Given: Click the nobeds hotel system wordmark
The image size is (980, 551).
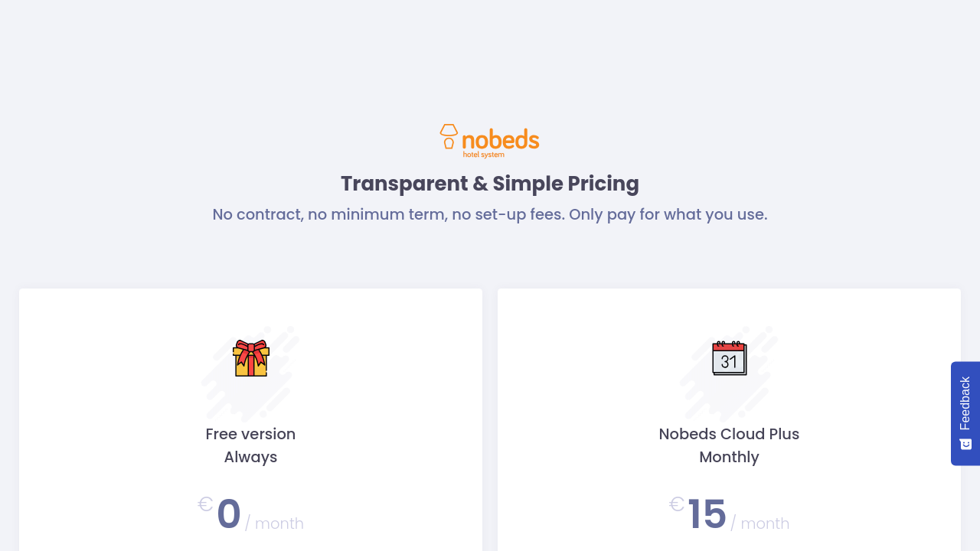Looking at the screenshot, I should 499,139.
